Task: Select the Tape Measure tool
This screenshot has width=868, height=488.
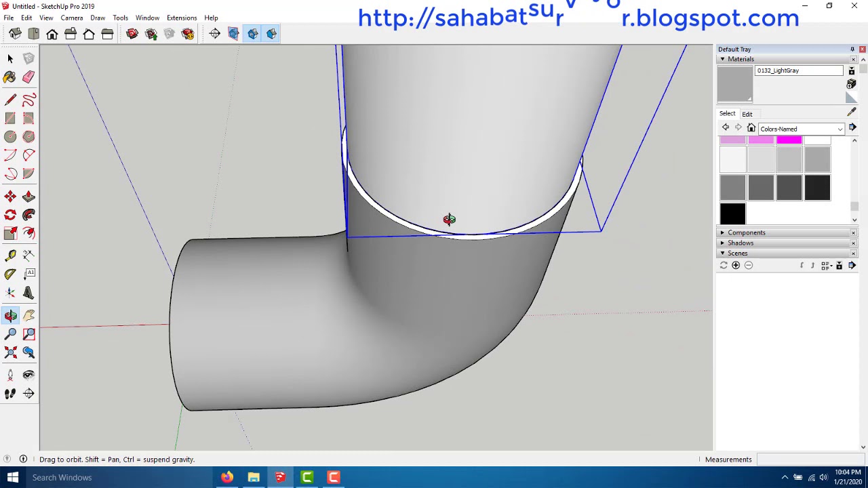Action: pos(10,256)
